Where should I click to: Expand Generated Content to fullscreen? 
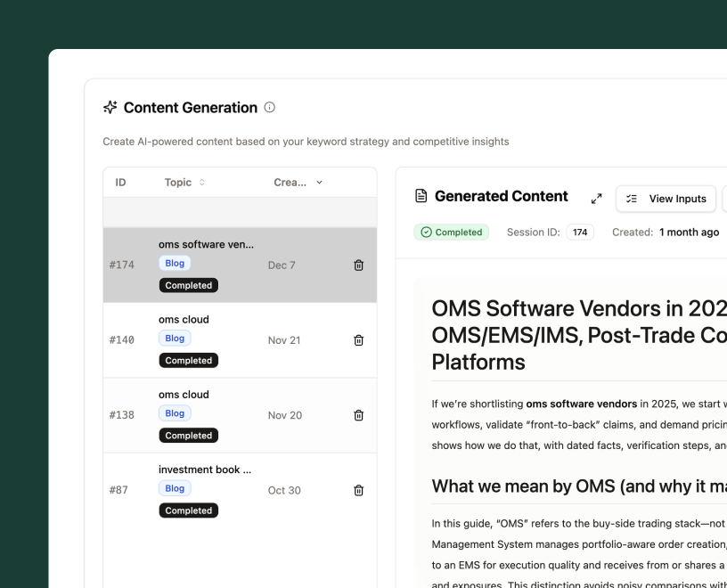pyautogui.click(x=596, y=199)
